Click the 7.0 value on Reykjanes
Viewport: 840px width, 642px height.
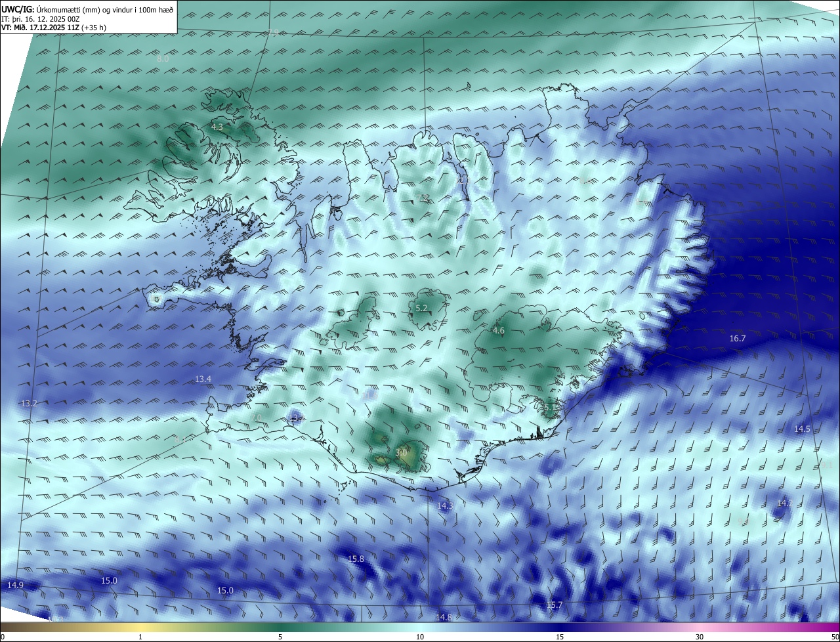click(x=257, y=418)
